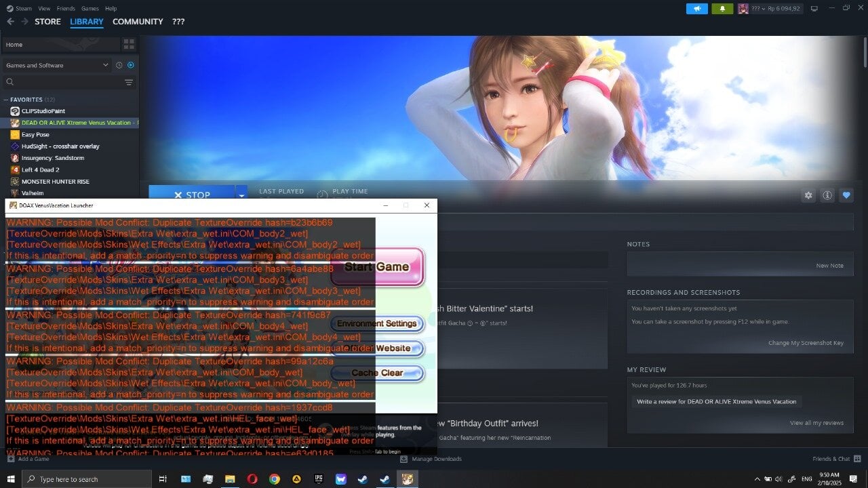Open Steam notifications bell

(x=722, y=9)
